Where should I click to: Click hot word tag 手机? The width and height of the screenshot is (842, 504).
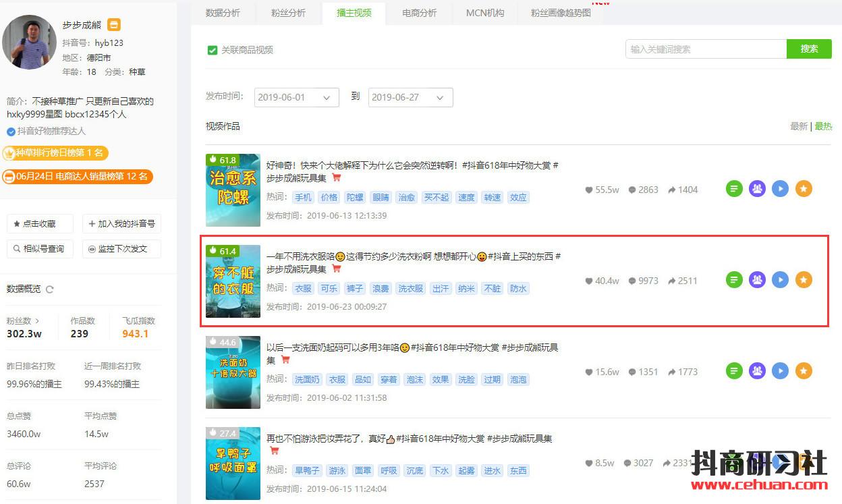pyautogui.click(x=303, y=198)
